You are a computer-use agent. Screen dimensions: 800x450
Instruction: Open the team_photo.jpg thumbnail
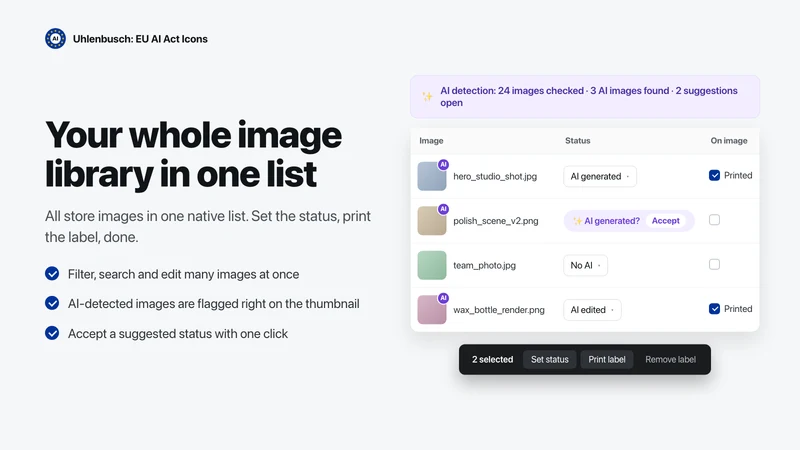coord(432,265)
